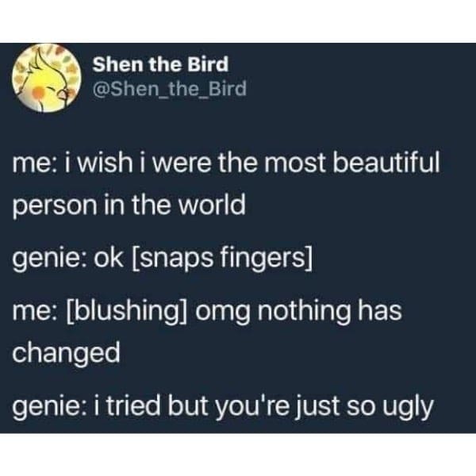Click the word 'changed'
This screenshot has width=476, height=476.
[66, 353]
